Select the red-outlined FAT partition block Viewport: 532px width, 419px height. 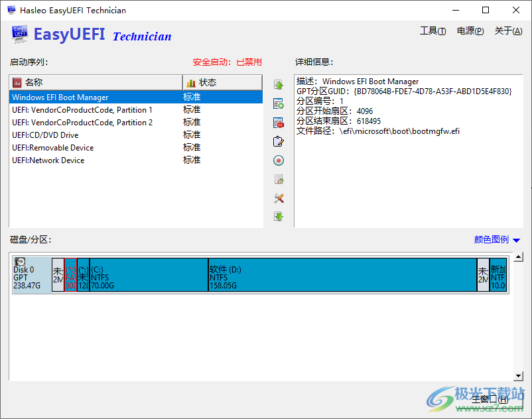tap(70, 274)
